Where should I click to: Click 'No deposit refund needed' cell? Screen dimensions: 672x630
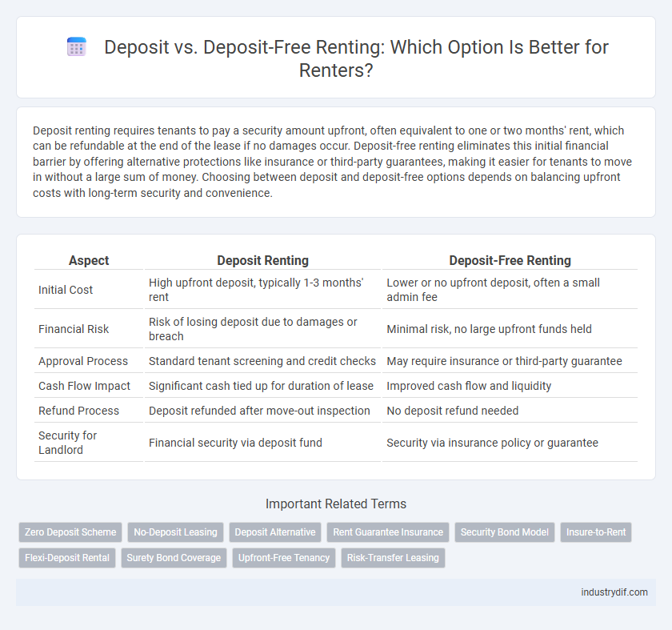[x=510, y=411]
